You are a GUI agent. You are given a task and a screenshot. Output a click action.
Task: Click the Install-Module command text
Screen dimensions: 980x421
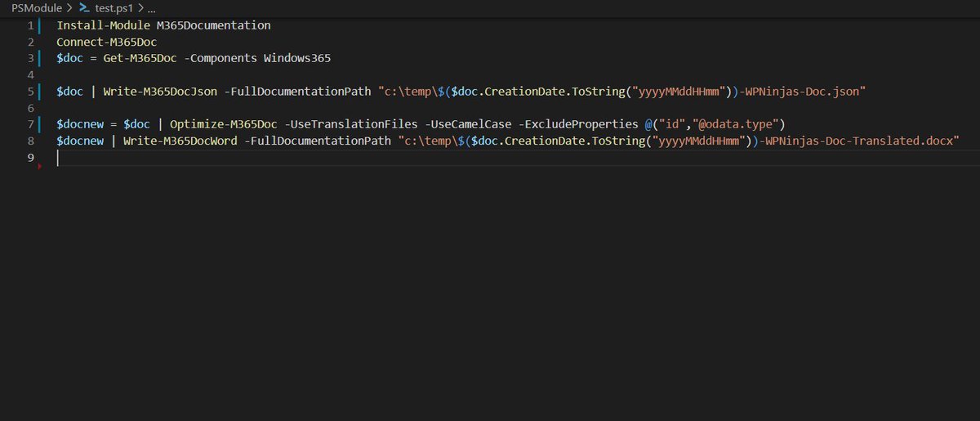point(103,25)
